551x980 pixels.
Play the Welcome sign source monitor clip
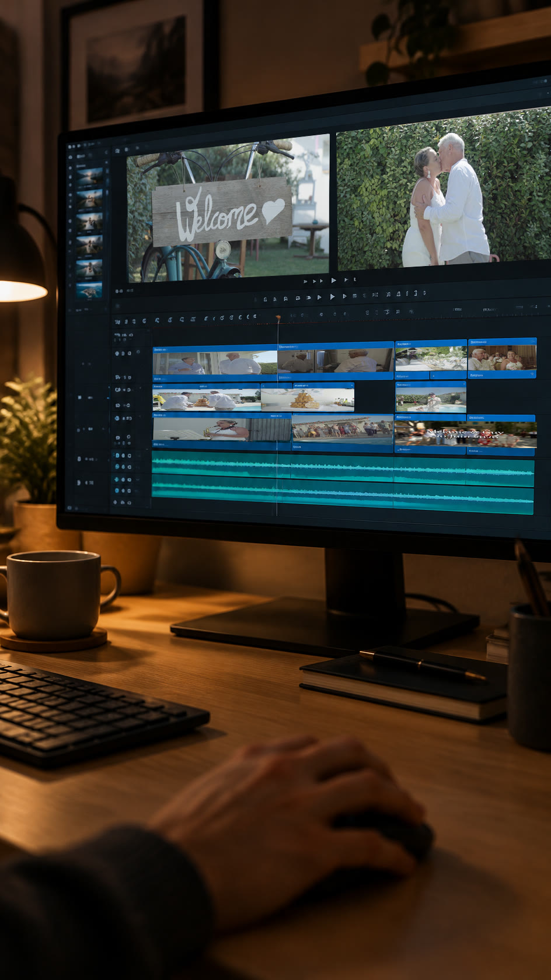click(333, 280)
